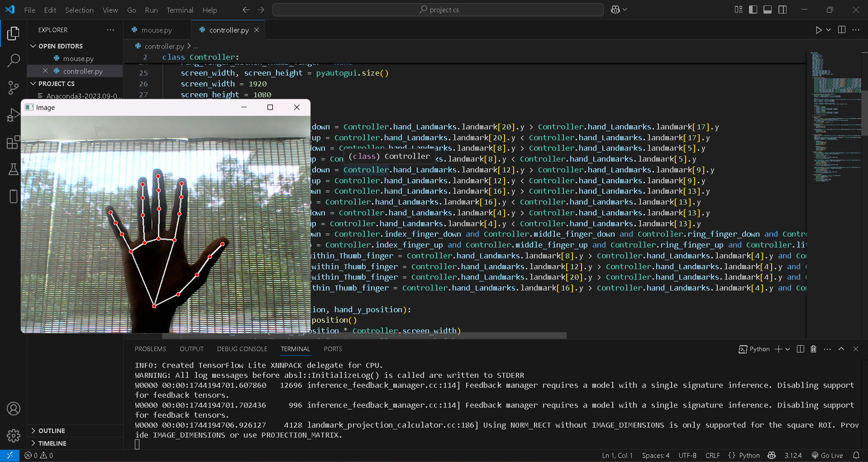Screen dimensions: 868x462
Task: Split the editor right
Action: click(842, 30)
